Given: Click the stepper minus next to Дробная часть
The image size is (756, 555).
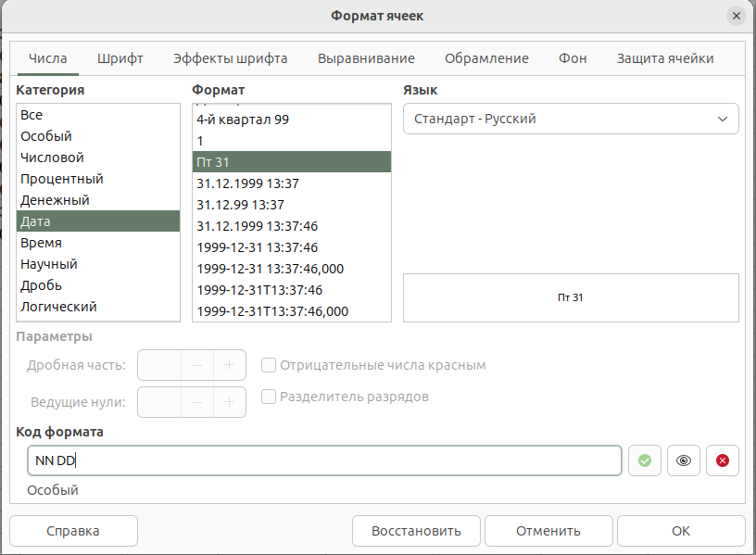Looking at the screenshot, I should pyautogui.click(x=194, y=365).
